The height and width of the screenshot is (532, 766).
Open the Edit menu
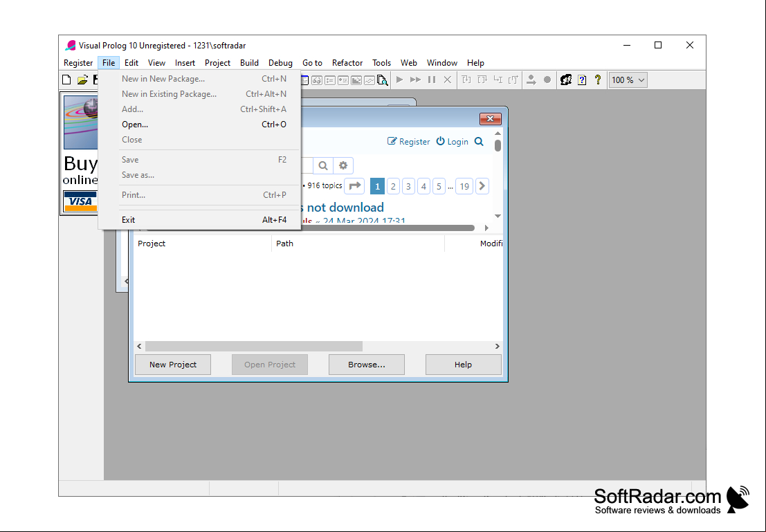[131, 62]
